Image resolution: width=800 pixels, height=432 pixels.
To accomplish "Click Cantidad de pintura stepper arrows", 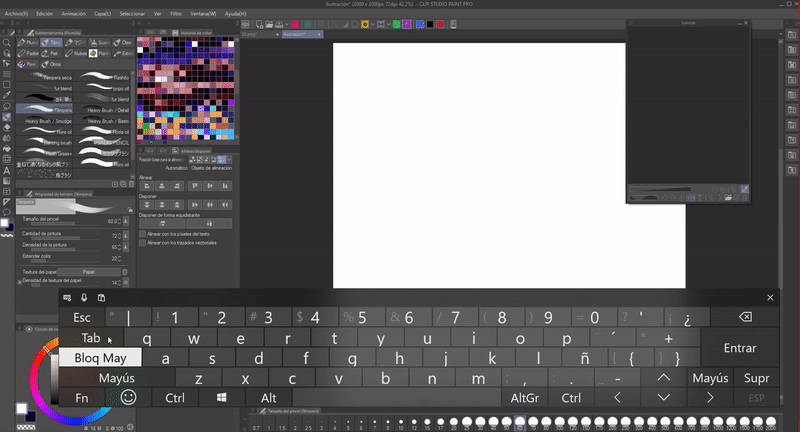I will (119, 236).
